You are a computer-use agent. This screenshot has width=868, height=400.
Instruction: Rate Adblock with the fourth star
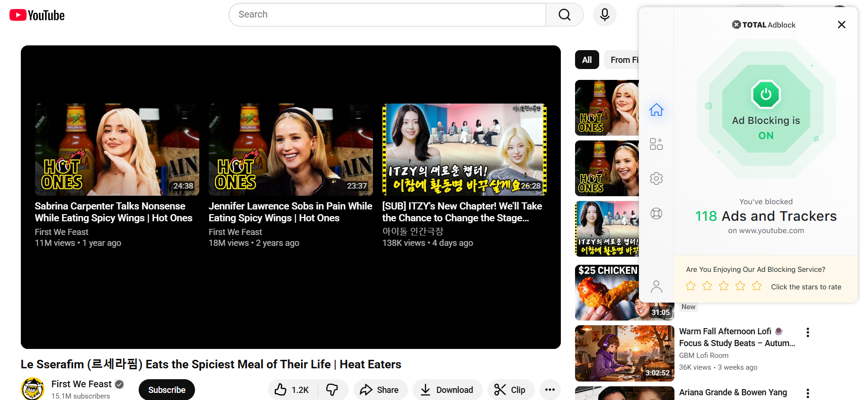point(740,286)
